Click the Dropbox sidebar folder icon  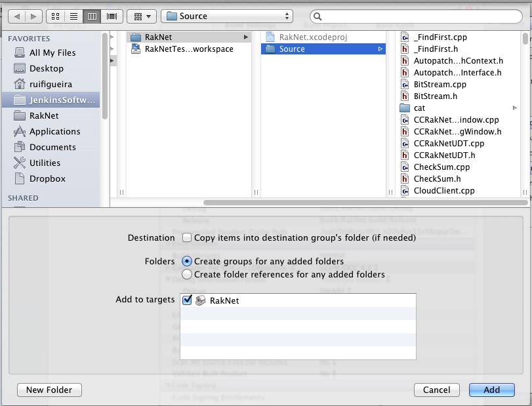pyautogui.click(x=19, y=178)
